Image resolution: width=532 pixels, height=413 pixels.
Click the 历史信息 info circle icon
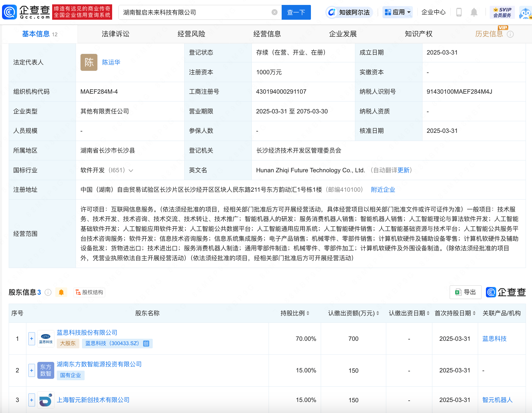(x=510, y=34)
